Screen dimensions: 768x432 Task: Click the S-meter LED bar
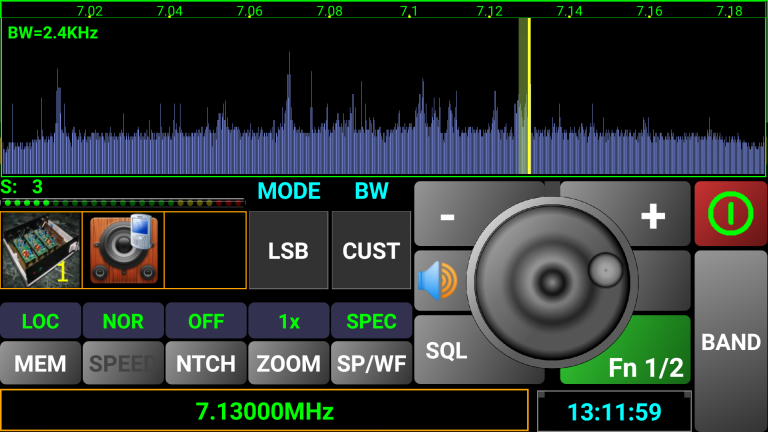coord(122,202)
